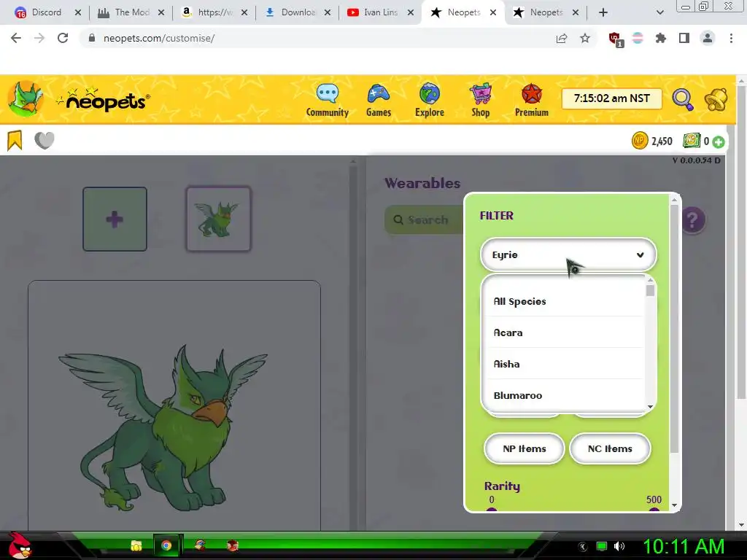Open file explorer from taskbar
This screenshot has height=560, width=747.
[x=136, y=545]
